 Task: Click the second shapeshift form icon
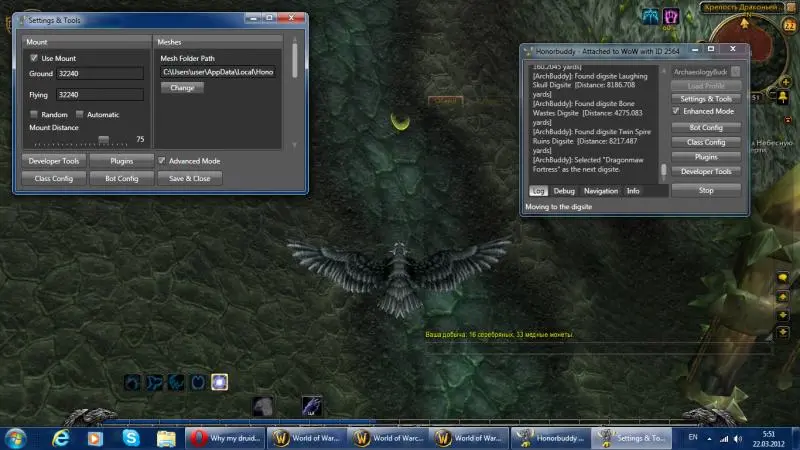pyautogui.click(x=154, y=382)
